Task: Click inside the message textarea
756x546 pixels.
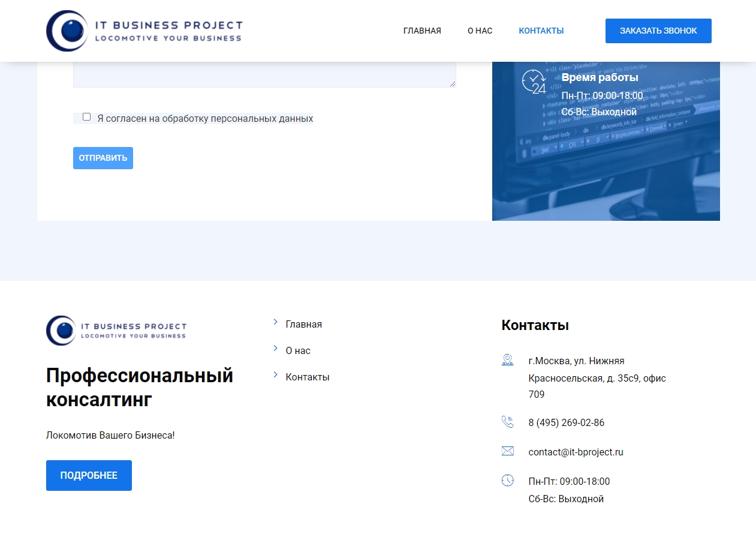Action: click(264, 74)
